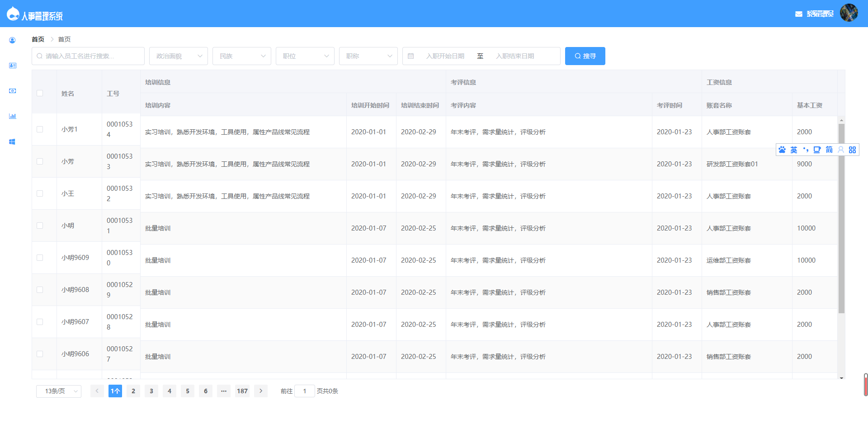The image size is (868, 438).
Task: Click the blue 搜寻 search button
Action: 585,56
